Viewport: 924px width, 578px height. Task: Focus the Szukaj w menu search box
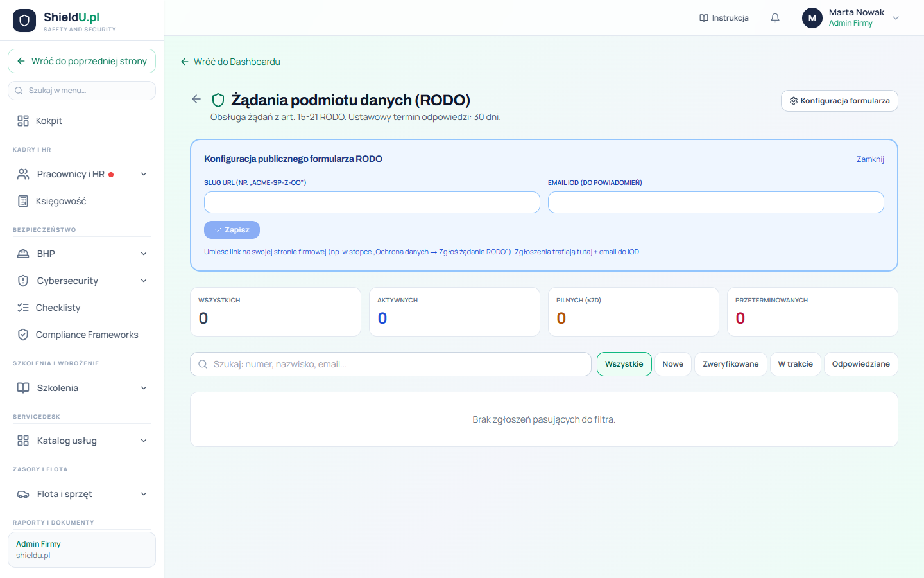click(x=81, y=91)
